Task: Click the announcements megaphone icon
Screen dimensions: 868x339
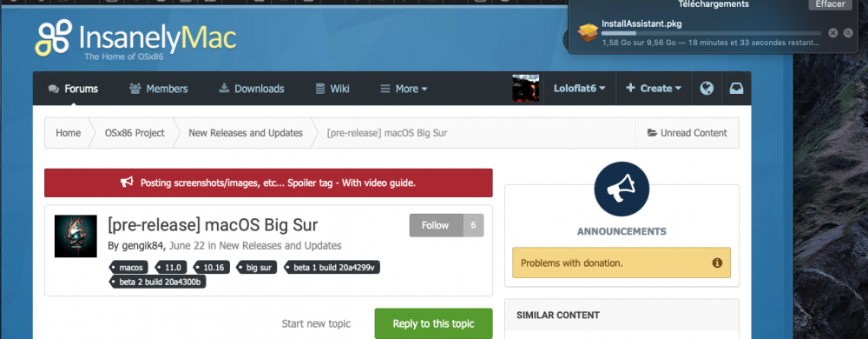Action: point(621,189)
